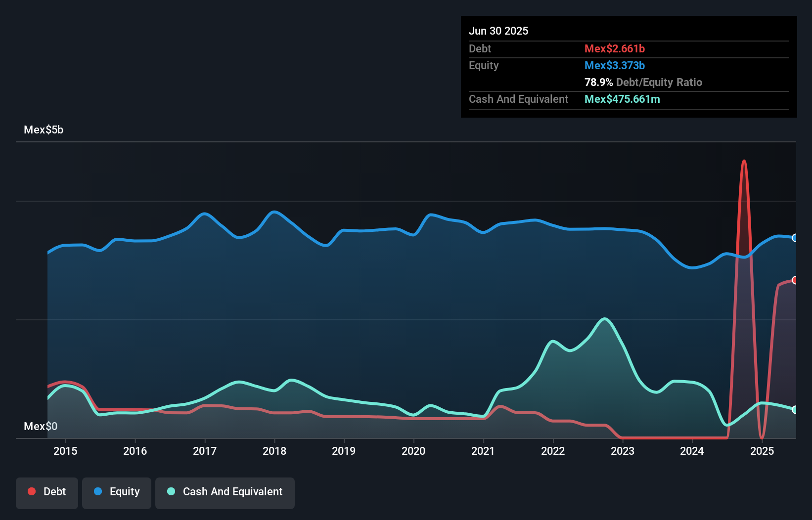The width and height of the screenshot is (812, 520).
Task: Toggle the Cash And Equivalent series visibility
Action: click(x=225, y=491)
